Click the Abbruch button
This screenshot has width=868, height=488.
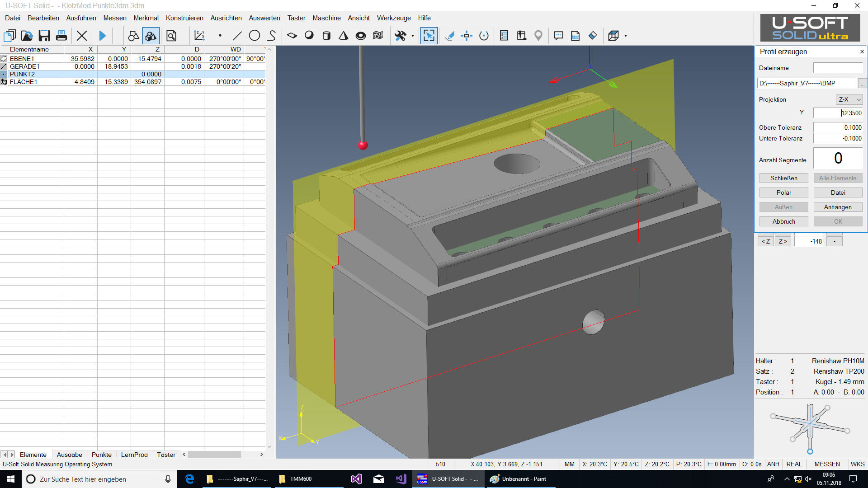point(783,221)
